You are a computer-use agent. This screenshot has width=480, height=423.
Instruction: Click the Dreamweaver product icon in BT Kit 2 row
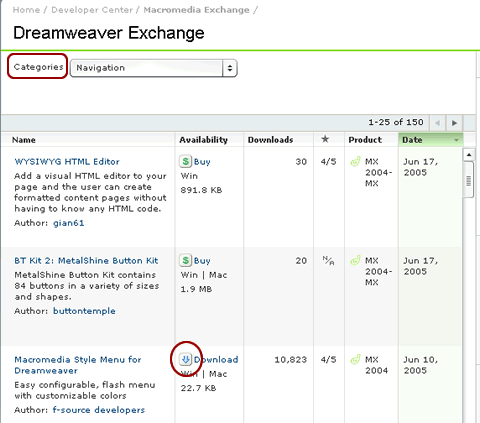[356, 260]
